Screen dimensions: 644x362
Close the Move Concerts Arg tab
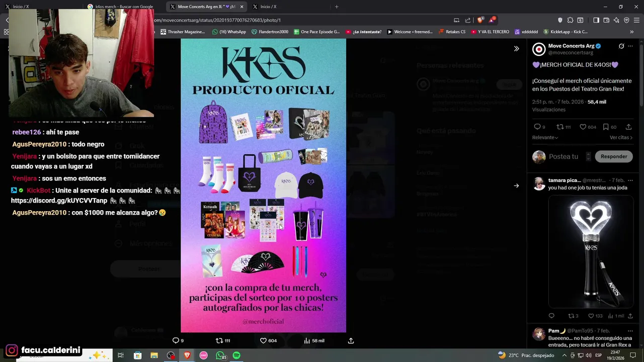pyautogui.click(x=242, y=7)
